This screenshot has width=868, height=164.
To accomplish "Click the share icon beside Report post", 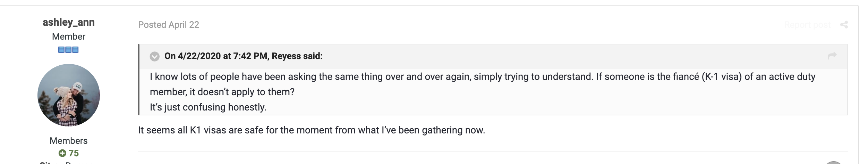I will coord(844,25).
